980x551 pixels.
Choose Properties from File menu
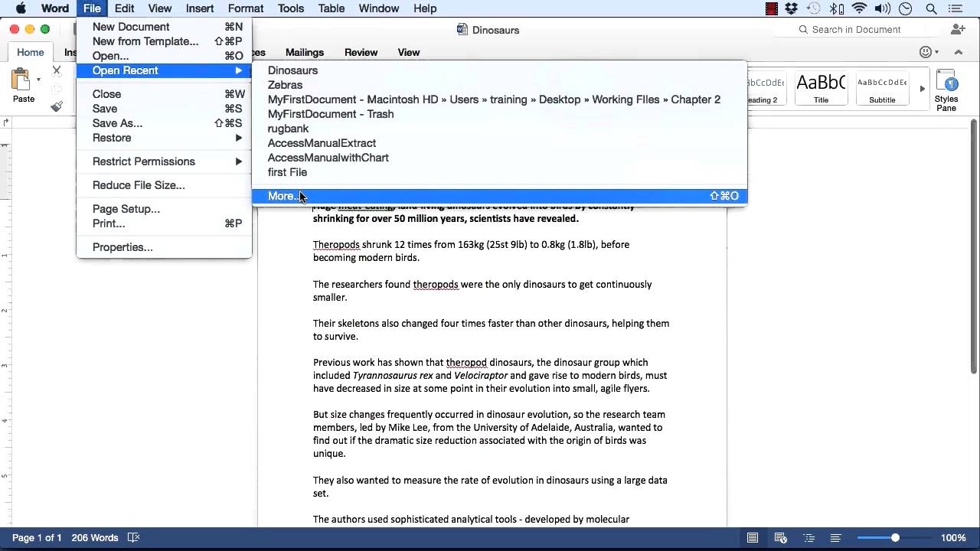click(164, 247)
